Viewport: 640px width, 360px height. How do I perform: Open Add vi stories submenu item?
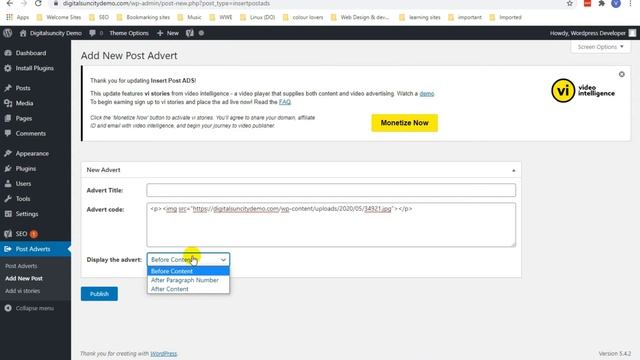pyautogui.click(x=22, y=291)
